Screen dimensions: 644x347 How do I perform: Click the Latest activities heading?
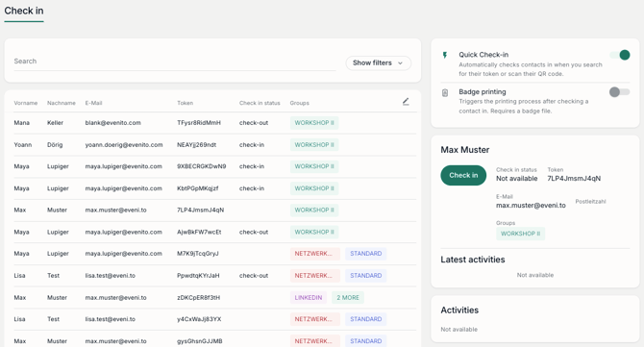473,260
